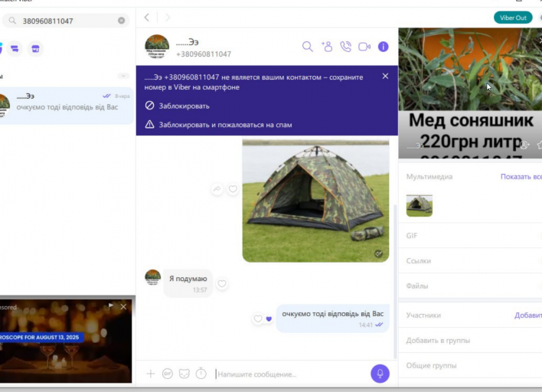Open the tent thumbnail in Мультимедиа
542x392 pixels.
(420, 206)
